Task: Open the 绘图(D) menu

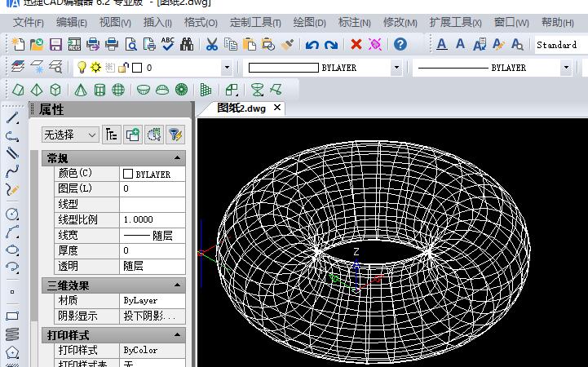Action: coord(309,23)
